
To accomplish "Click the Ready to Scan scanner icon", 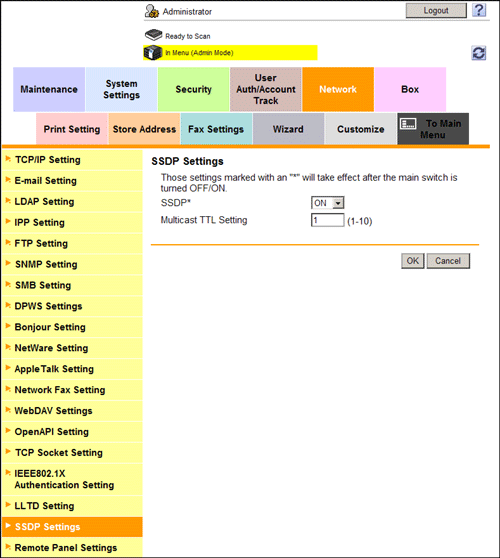I will pos(153,35).
